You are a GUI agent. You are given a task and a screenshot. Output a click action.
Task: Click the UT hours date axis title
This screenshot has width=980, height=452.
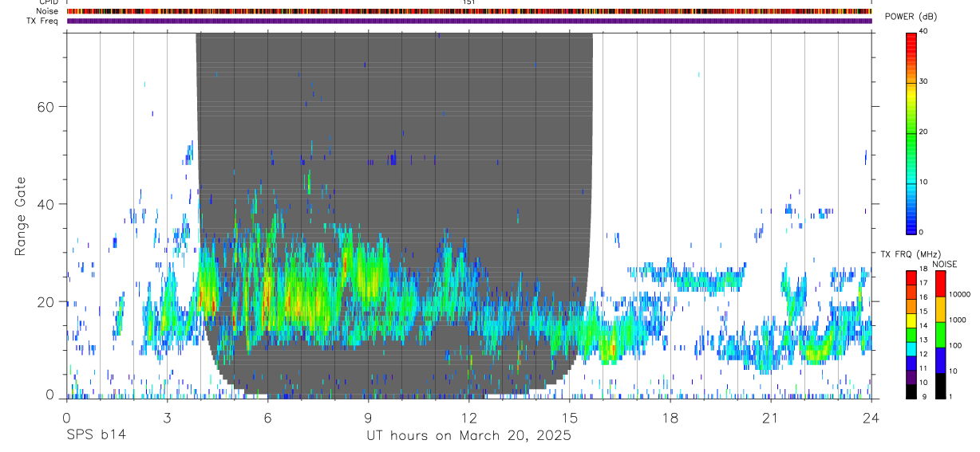pyautogui.click(x=468, y=435)
